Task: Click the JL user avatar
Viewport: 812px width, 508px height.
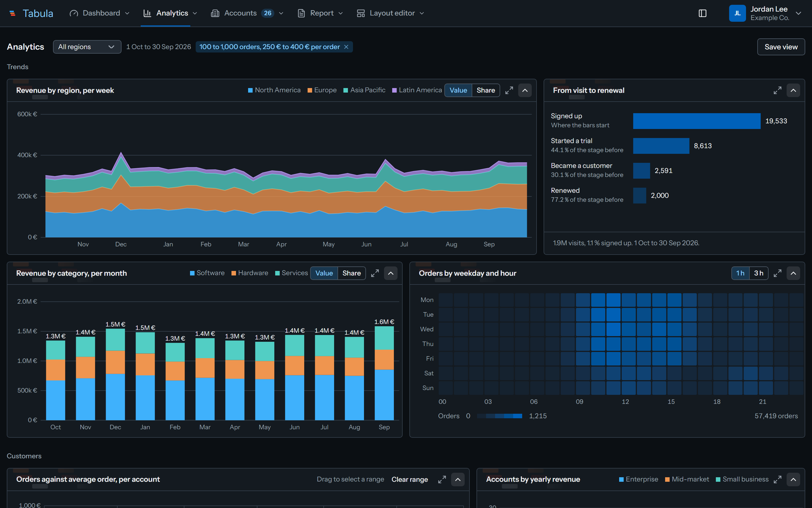Action: point(737,13)
